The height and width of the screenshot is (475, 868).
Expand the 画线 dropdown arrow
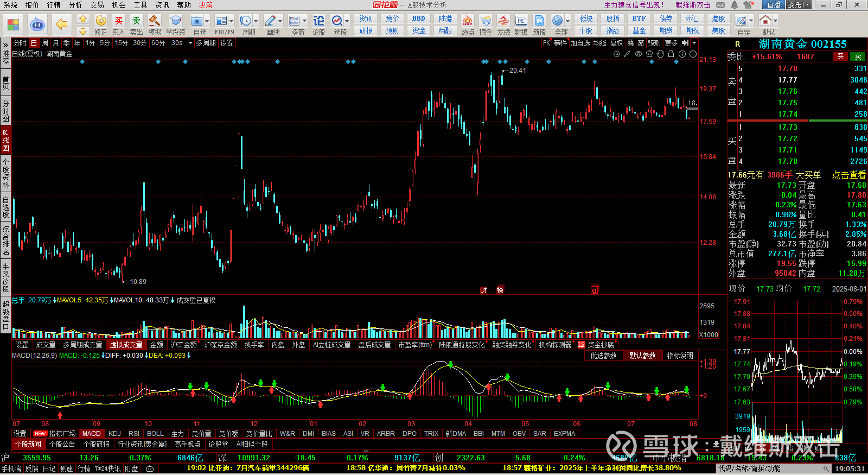pos(280,21)
